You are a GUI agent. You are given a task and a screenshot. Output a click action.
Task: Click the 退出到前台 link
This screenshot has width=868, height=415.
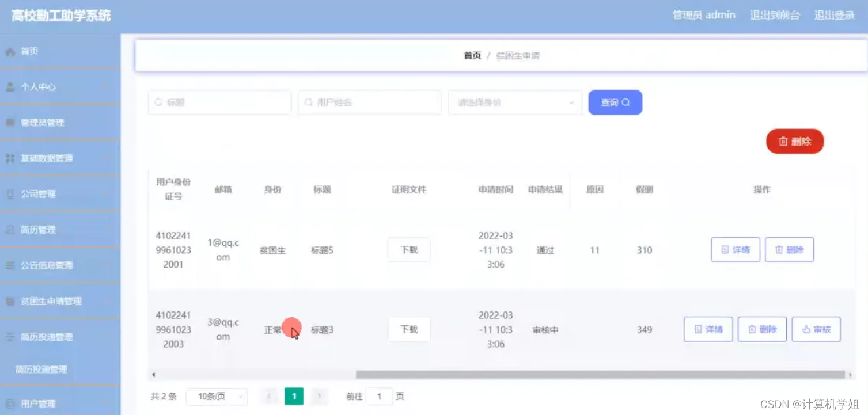(775, 15)
